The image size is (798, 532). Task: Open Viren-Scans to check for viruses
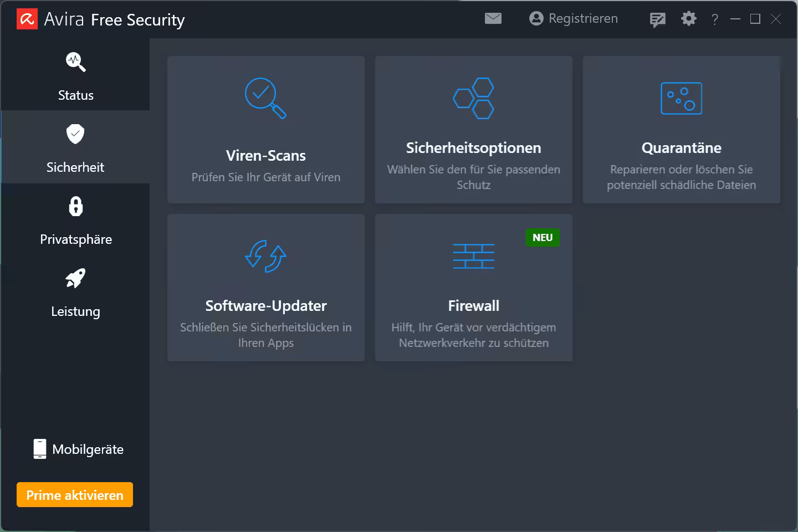265,130
